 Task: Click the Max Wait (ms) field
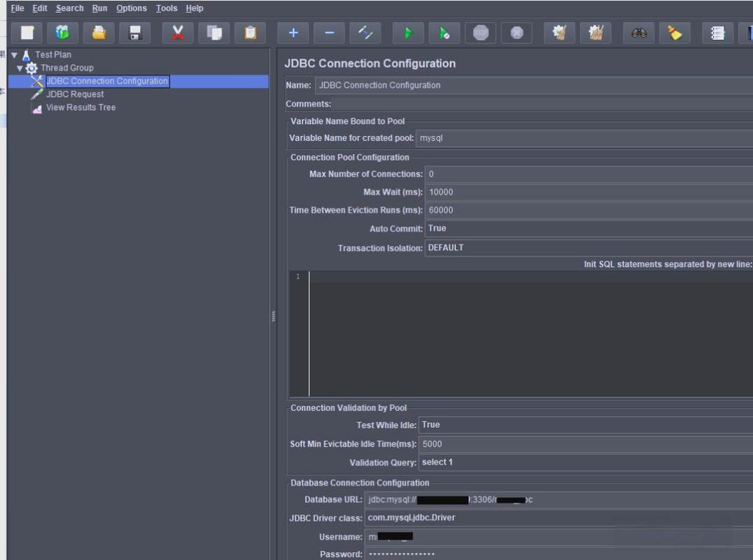[588, 192]
